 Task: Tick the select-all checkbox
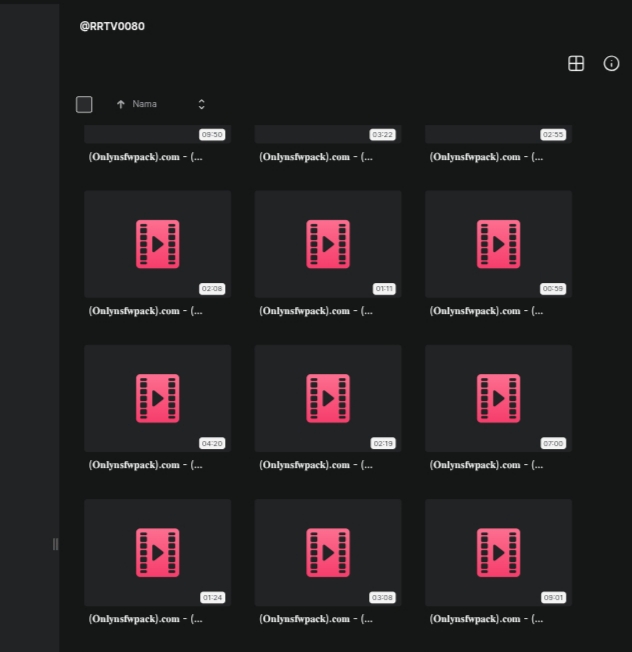point(84,104)
